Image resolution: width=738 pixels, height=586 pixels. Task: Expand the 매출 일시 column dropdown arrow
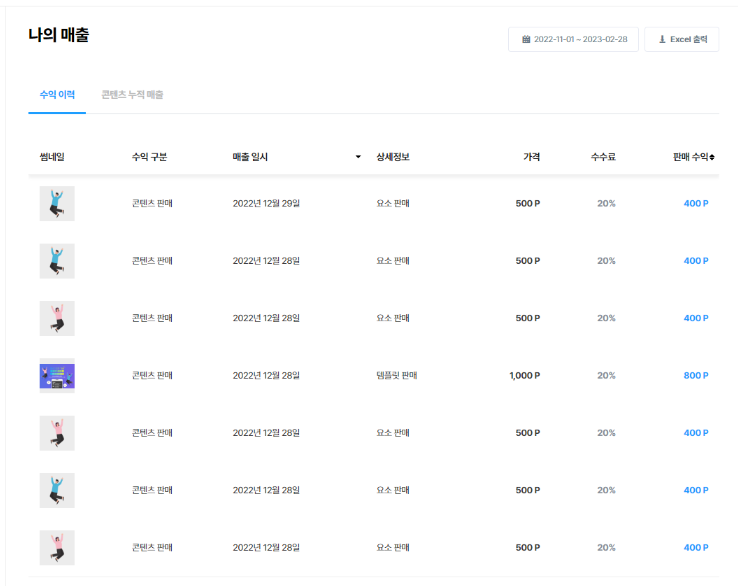point(358,157)
